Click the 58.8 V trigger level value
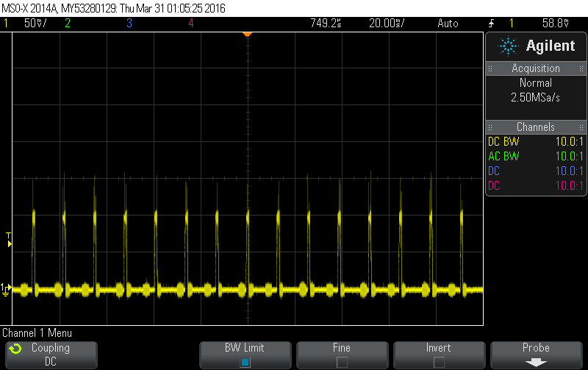The width and height of the screenshot is (588, 370). click(x=556, y=24)
